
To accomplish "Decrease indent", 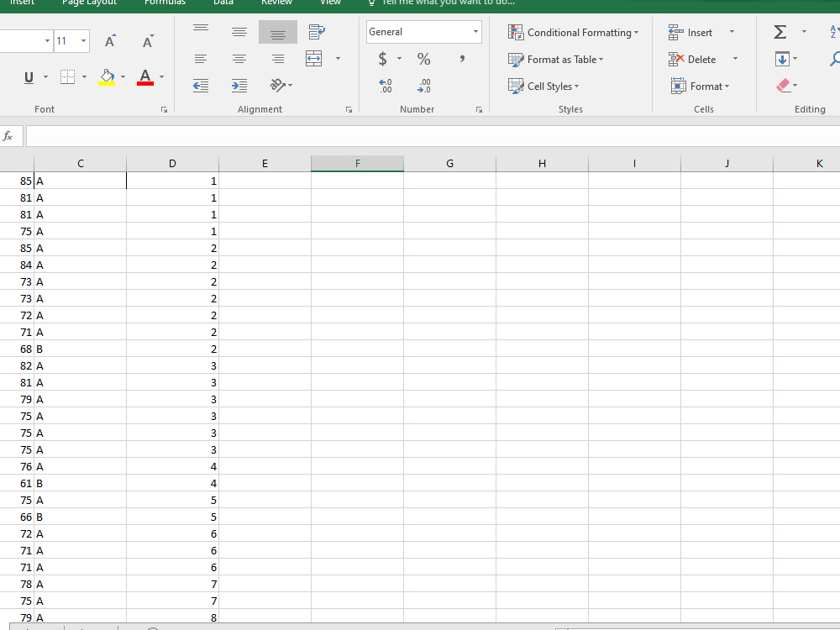I will pos(201,85).
